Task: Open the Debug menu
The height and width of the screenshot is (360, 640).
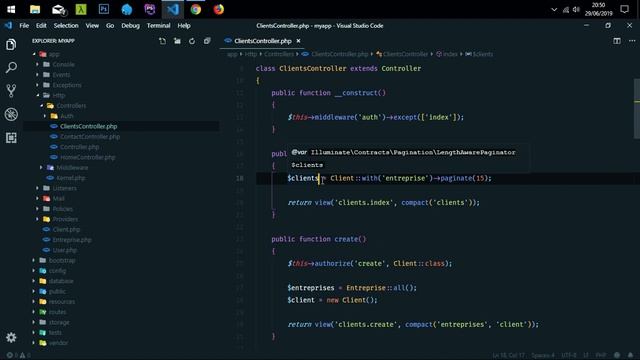Action: point(130,25)
